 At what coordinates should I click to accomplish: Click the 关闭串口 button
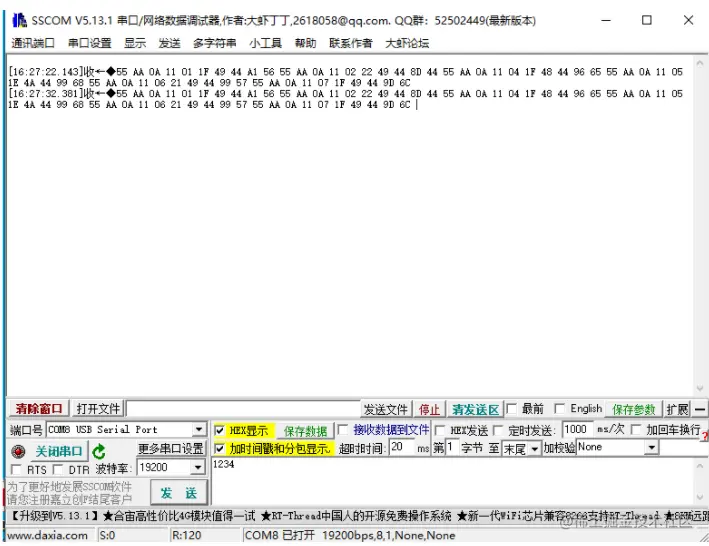59,452
